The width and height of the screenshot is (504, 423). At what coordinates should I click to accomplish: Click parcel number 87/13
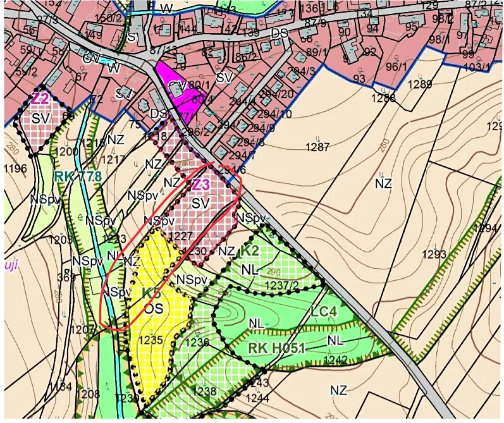[164, 50]
